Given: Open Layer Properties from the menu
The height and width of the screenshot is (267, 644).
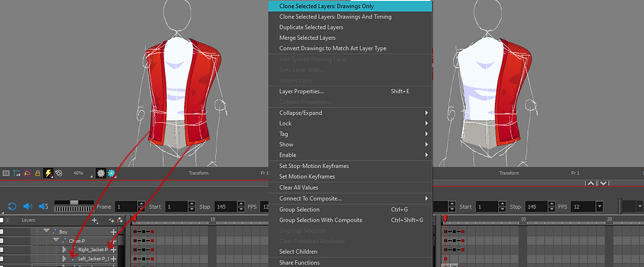Looking at the screenshot, I should pos(350,91).
